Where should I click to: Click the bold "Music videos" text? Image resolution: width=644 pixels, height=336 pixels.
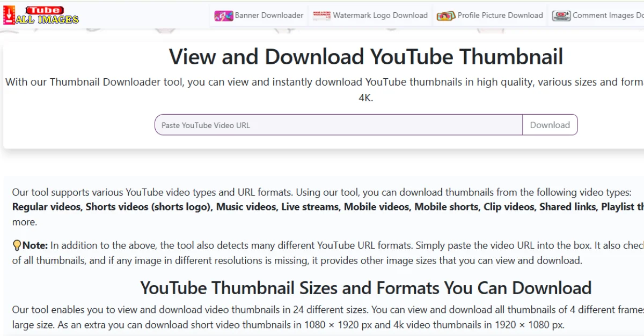(x=246, y=207)
